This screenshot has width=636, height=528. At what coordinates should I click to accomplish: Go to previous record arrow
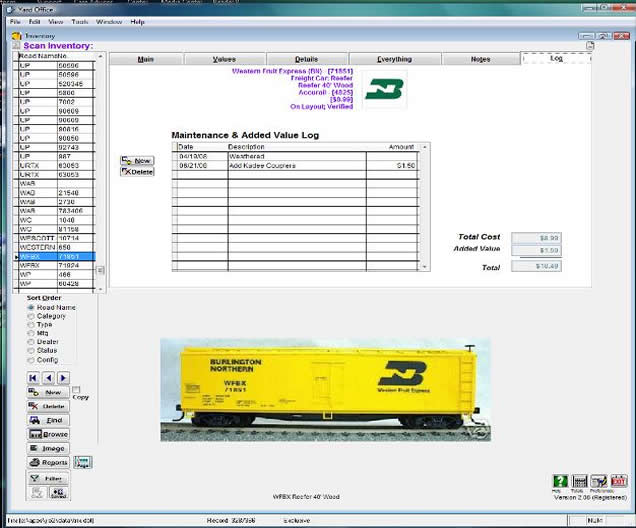pos(48,378)
